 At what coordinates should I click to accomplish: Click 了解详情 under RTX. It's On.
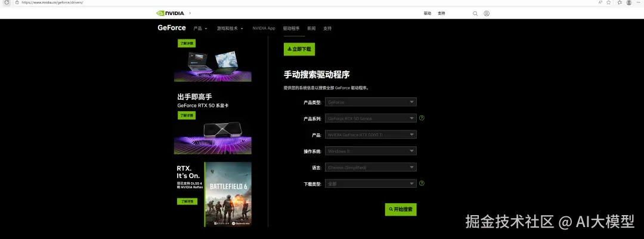pos(187,201)
